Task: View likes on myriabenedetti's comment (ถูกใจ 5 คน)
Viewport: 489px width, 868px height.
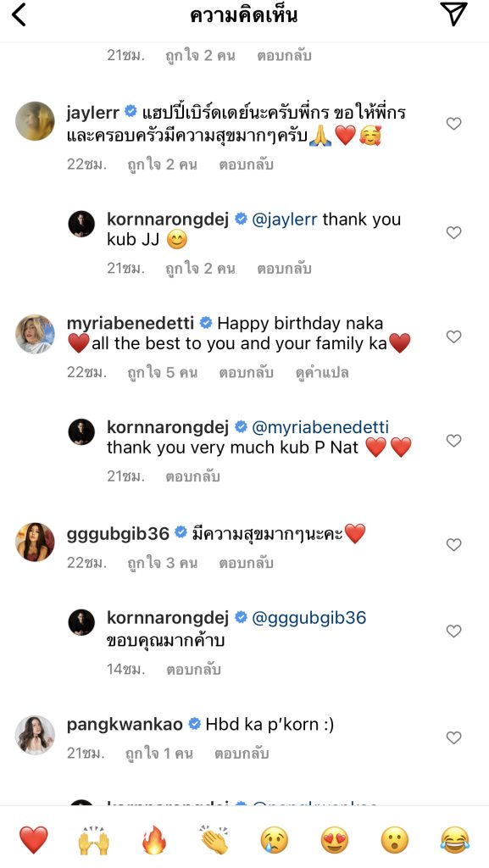Action: click(162, 373)
